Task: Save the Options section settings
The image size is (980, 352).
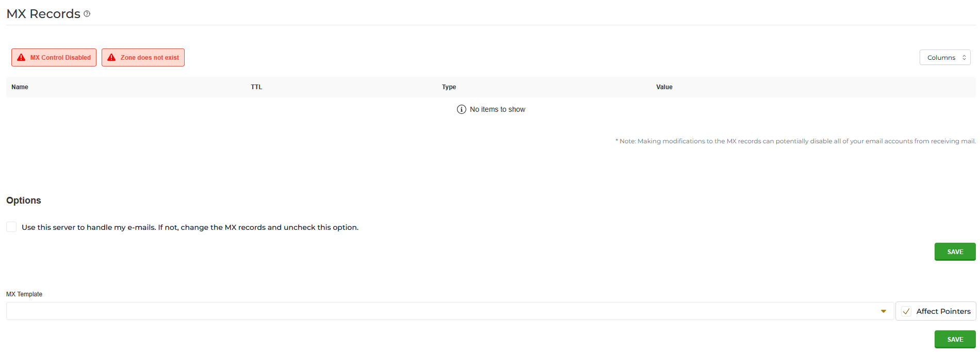Action: [x=955, y=252]
